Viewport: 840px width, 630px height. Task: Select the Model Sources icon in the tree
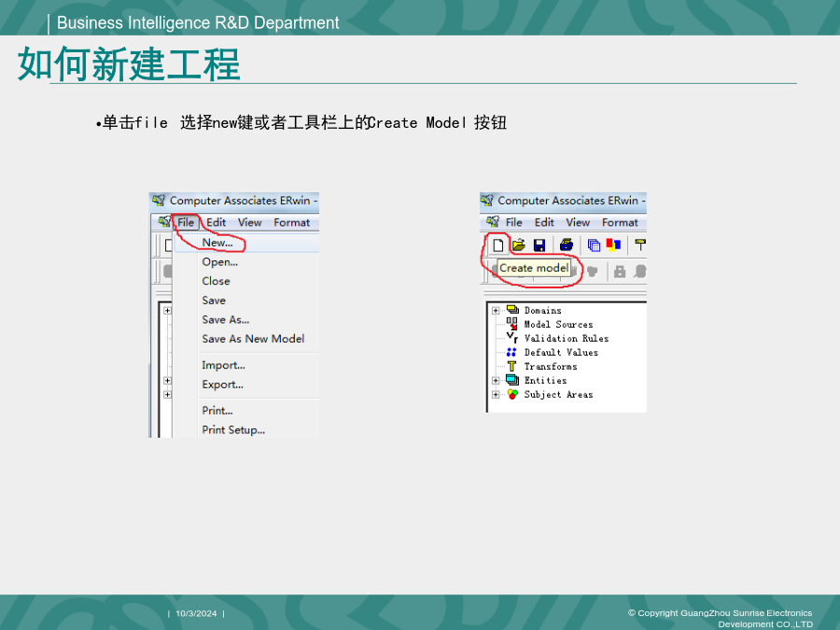coord(512,324)
